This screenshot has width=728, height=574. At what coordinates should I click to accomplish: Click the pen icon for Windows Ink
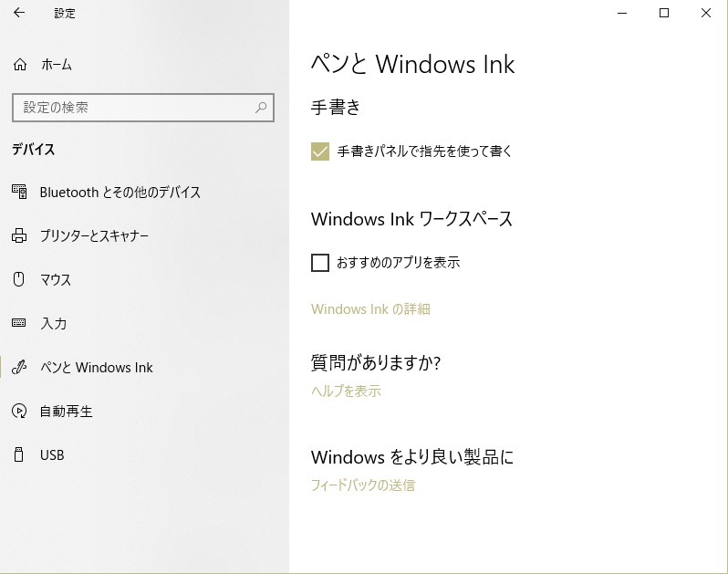(x=19, y=367)
